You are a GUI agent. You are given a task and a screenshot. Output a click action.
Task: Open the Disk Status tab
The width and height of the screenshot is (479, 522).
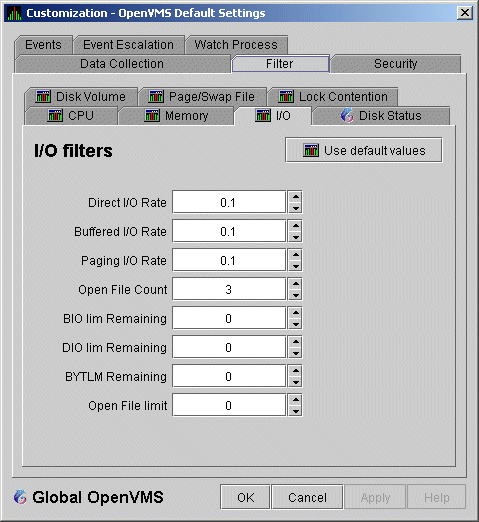pyautogui.click(x=381, y=116)
